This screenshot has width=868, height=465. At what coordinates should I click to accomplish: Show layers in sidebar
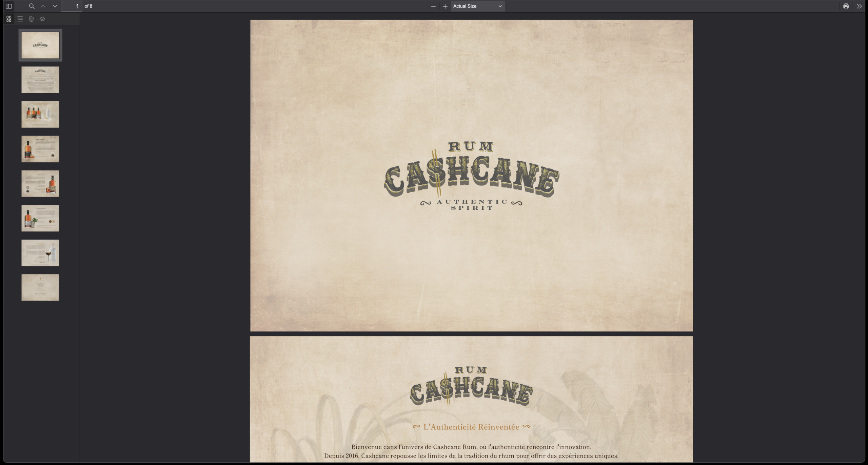[x=42, y=19]
